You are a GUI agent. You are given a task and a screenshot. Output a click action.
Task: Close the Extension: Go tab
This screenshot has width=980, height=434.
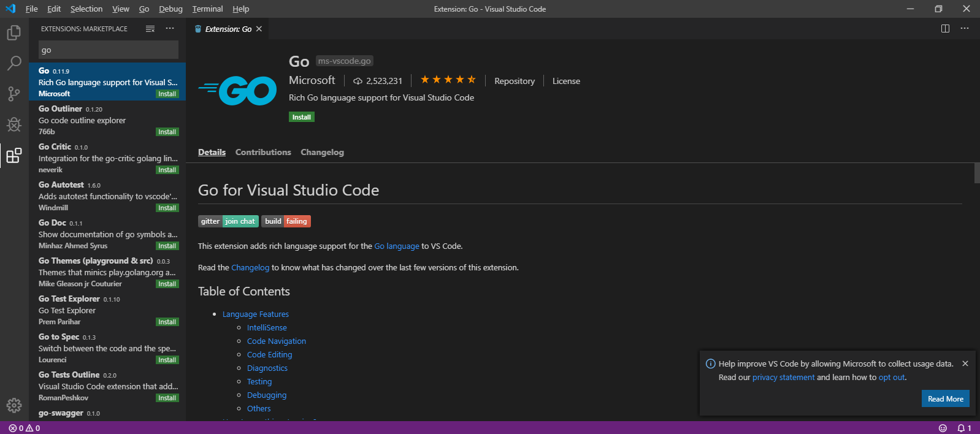(x=259, y=29)
